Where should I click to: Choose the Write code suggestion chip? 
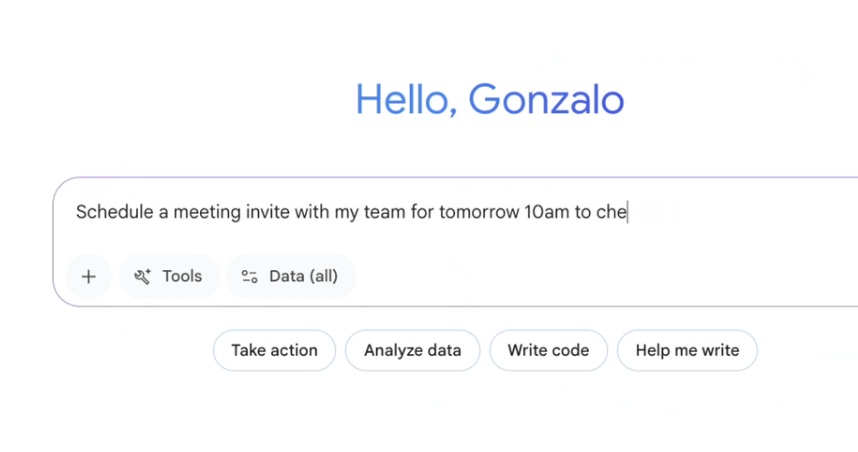(x=548, y=350)
